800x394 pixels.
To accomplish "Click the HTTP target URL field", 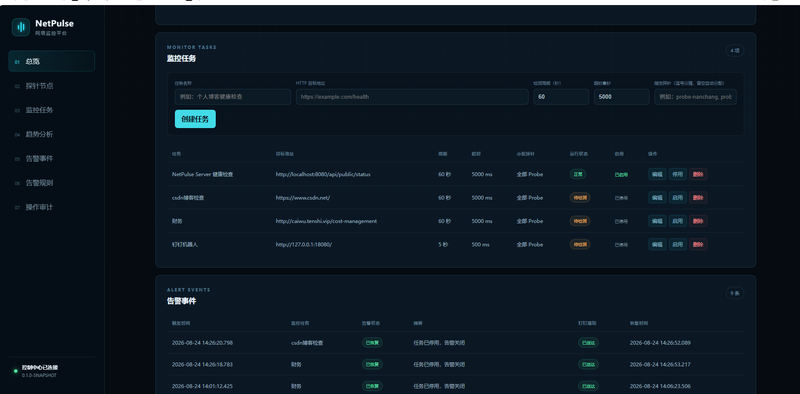I will pos(412,96).
